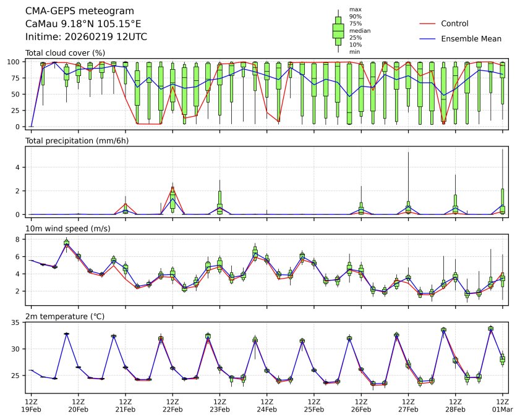
Task: Click the 12Z 22Feb time axis label
Action: [x=173, y=405]
